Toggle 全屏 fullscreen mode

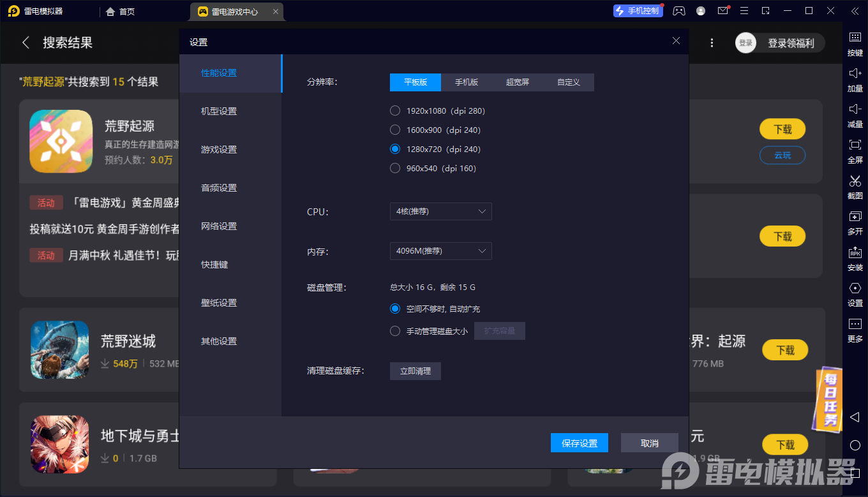click(855, 152)
